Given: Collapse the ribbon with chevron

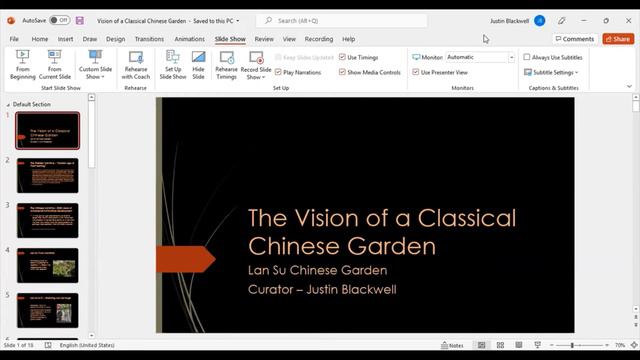Looking at the screenshot, I should point(629,86).
